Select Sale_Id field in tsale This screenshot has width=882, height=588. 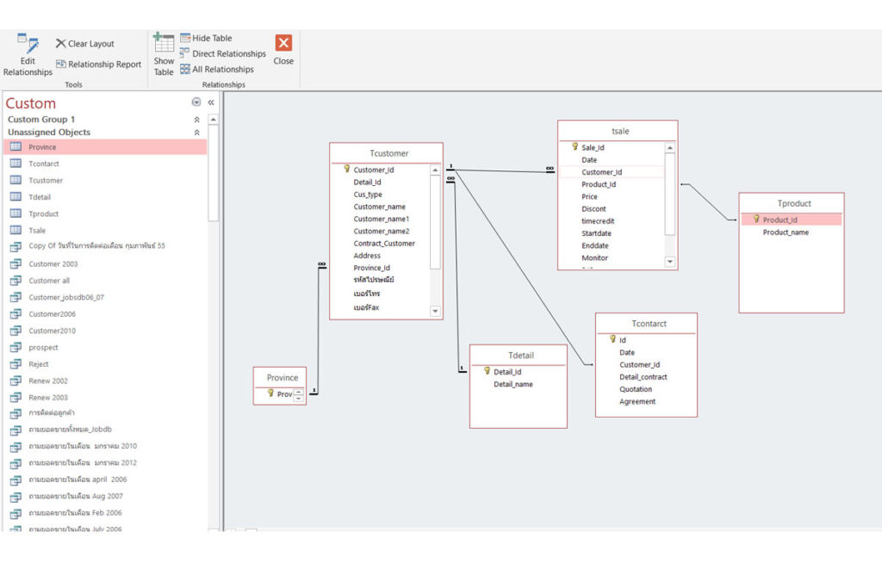(593, 147)
